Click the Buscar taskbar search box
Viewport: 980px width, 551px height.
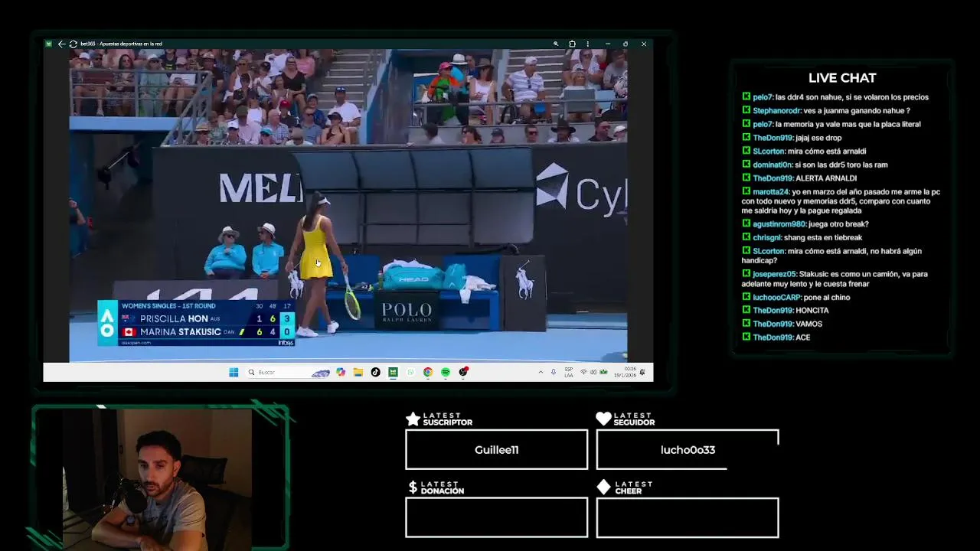[x=288, y=372]
